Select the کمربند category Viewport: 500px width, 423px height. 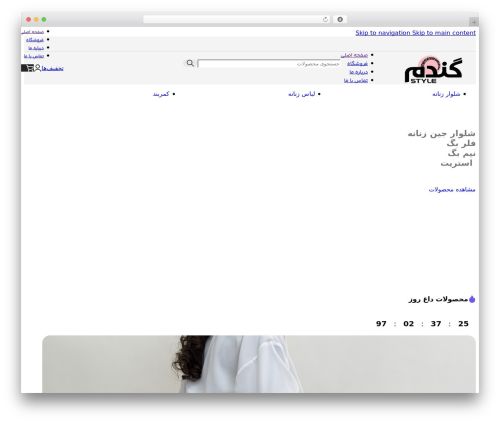coord(161,94)
